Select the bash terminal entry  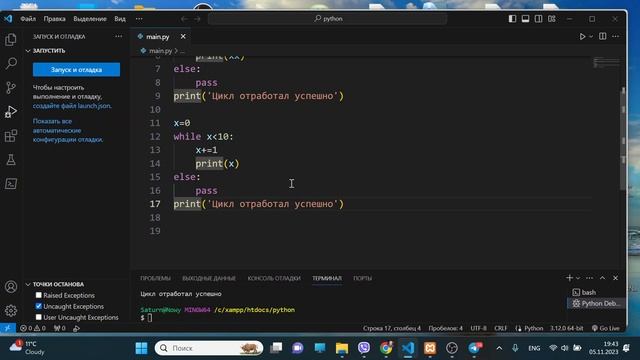tap(588, 292)
